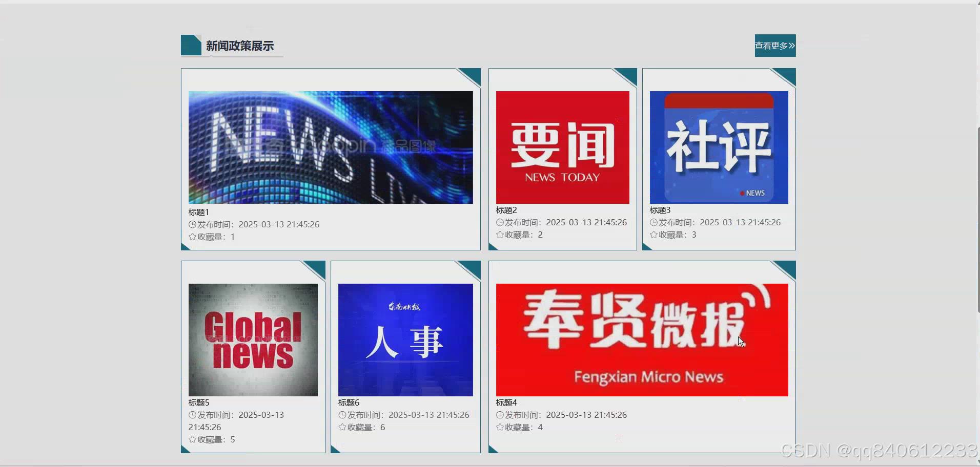Click the clock icon under 标题5
The width and height of the screenshot is (980, 467).
192,415
